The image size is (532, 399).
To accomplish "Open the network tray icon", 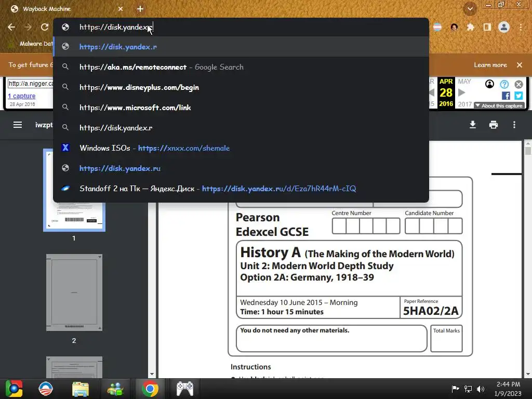I will click(x=468, y=389).
